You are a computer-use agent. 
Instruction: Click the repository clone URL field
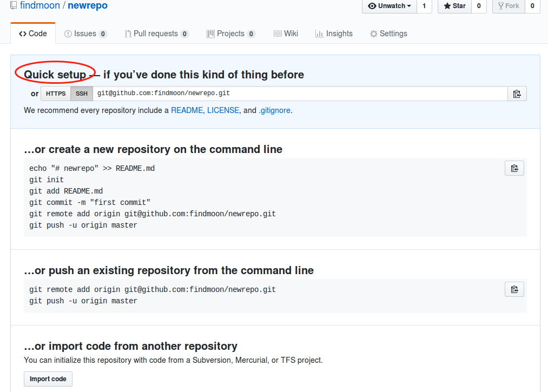[300, 94]
